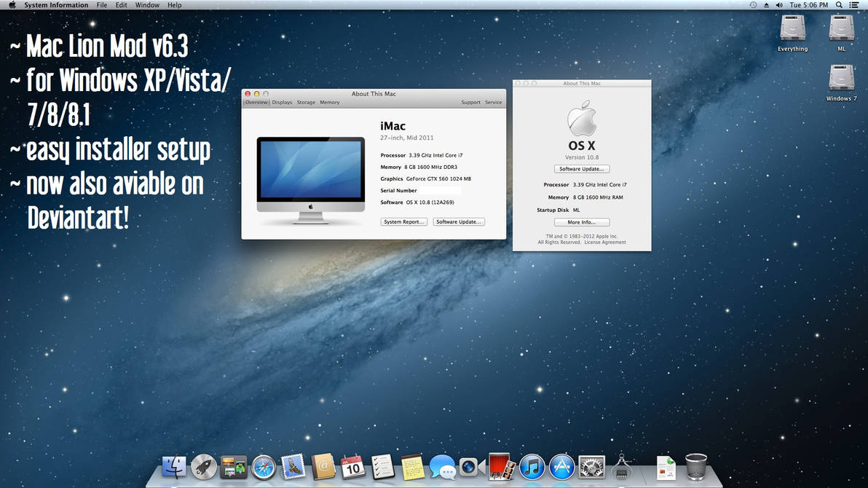Select the Overview tab

click(x=256, y=103)
